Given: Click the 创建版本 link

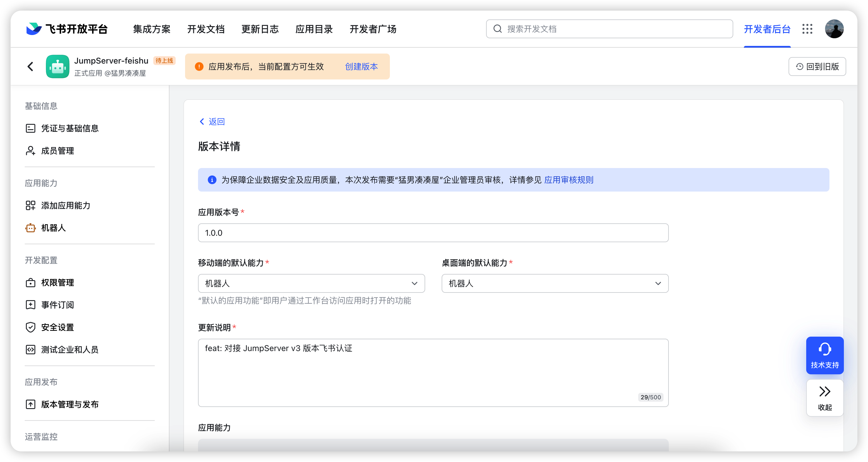Looking at the screenshot, I should click(x=361, y=67).
